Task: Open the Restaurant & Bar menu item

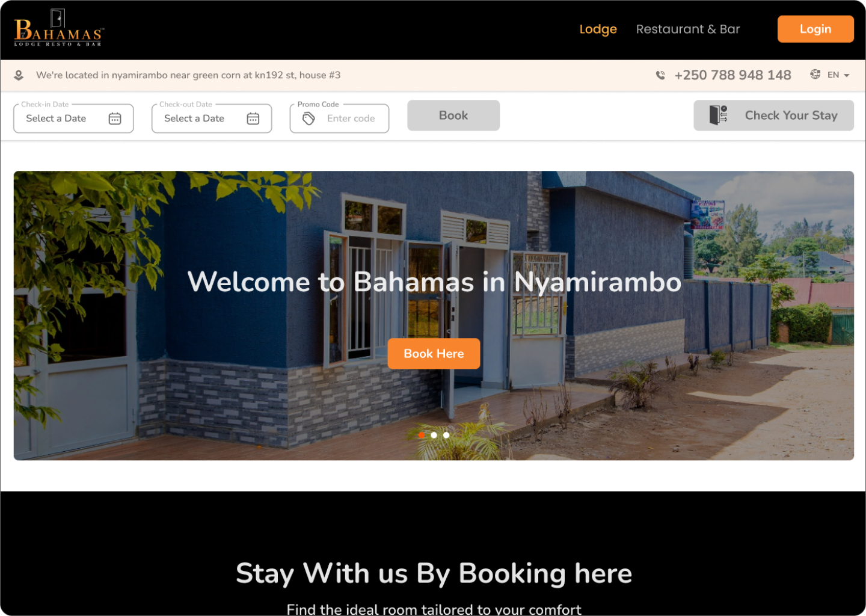Action: coord(688,29)
